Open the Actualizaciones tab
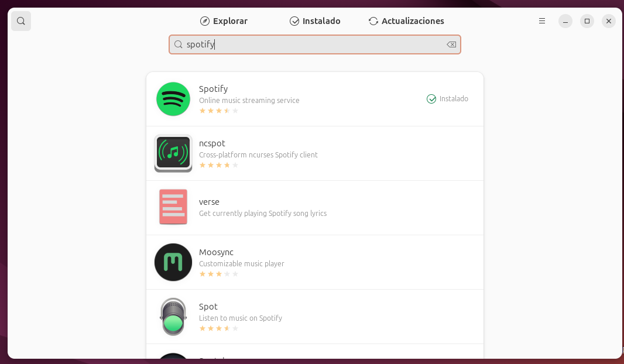The image size is (624, 364). [x=406, y=21]
